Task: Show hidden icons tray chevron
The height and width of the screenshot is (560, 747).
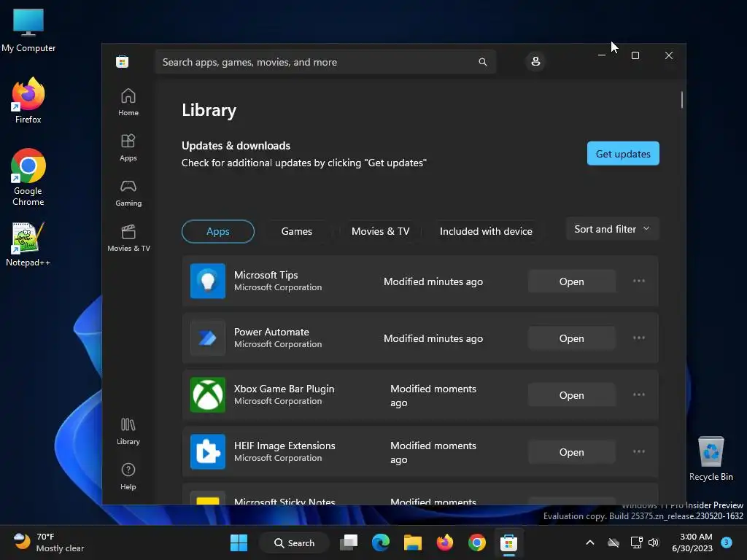Action: pyautogui.click(x=589, y=542)
